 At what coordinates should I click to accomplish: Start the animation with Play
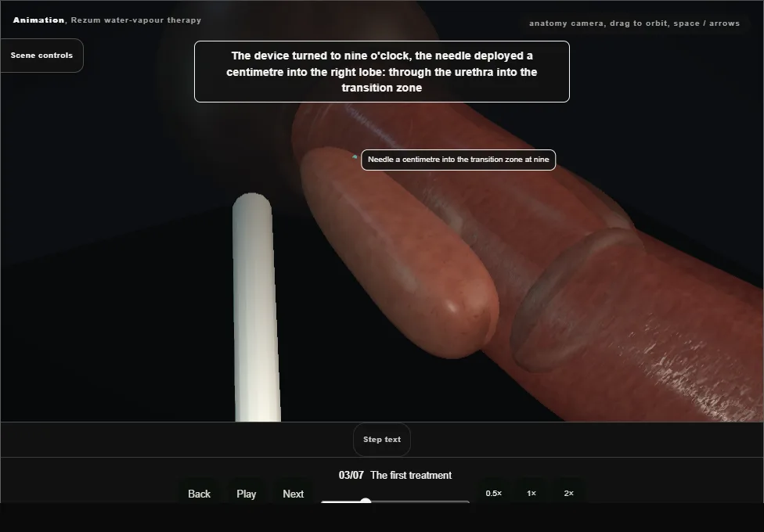coord(246,494)
